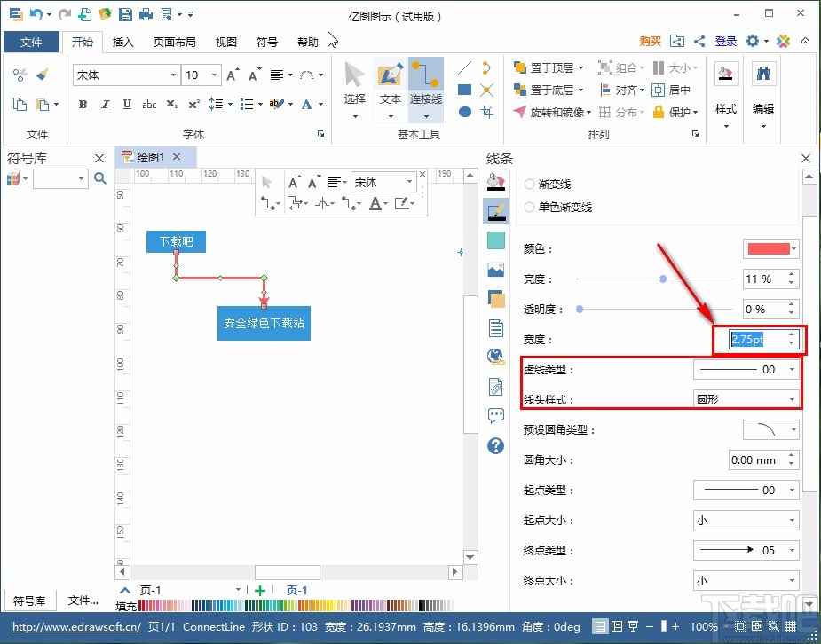The height and width of the screenshot is (644, 821).
Task: Toggle Italic formatting
Action: click(106, 104)
